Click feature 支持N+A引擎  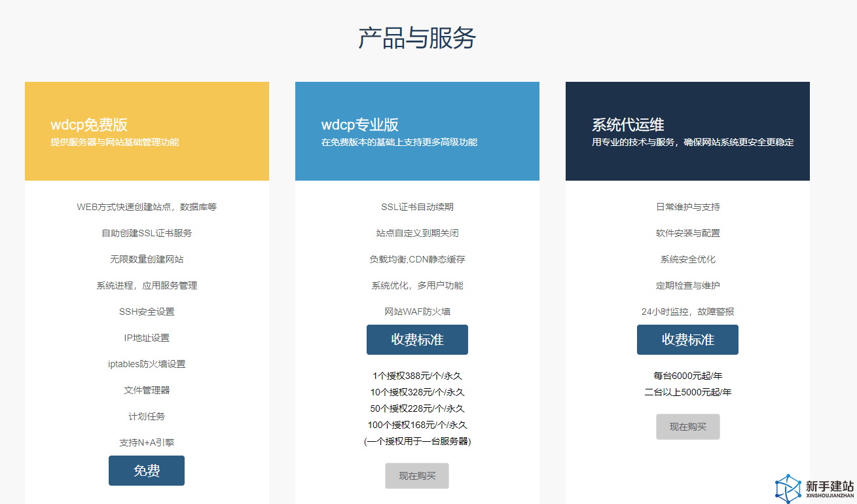pyautogui.click(x=147, y=442)
